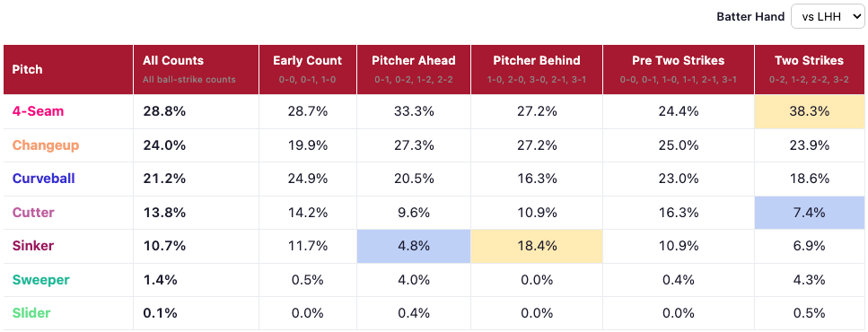Select the 4-Seam pitch label
The image size is (868, 332).
[x=39, y=111]
